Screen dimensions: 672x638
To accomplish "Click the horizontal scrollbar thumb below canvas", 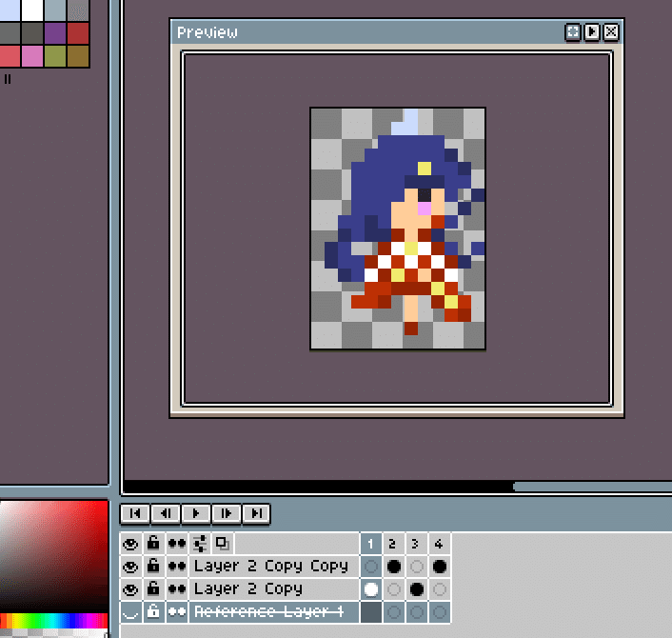I will 592,487.
